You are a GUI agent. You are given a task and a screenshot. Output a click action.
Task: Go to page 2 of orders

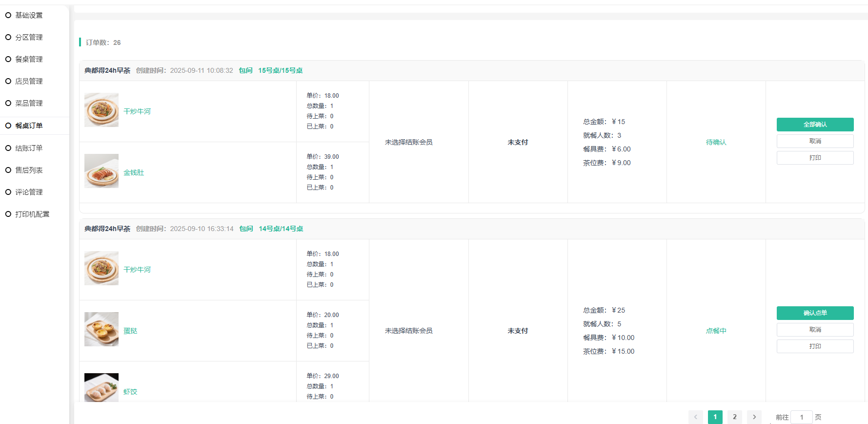pos(734,417)
